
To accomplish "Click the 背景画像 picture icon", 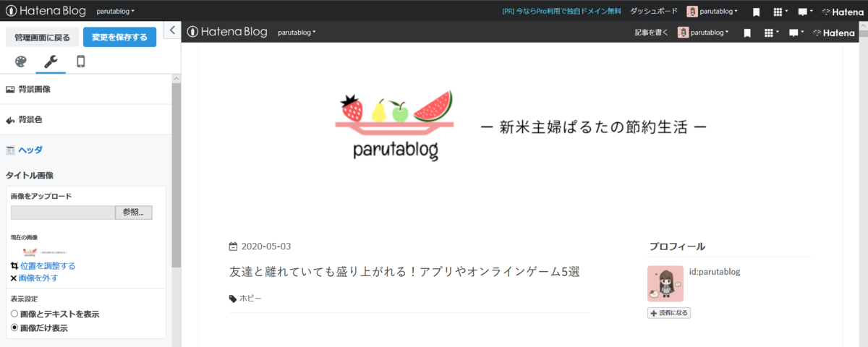I will pos(10,89).
